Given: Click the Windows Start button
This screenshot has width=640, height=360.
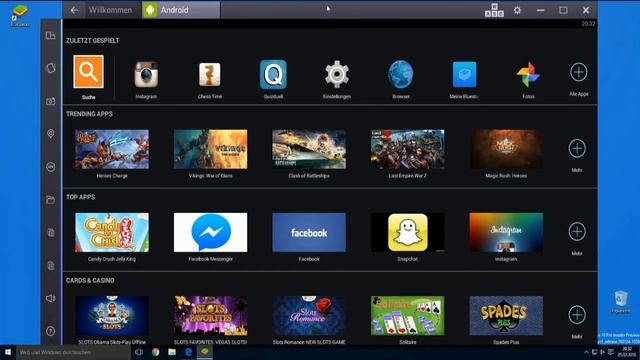Looking at the screenshot, I should [8, 352].
